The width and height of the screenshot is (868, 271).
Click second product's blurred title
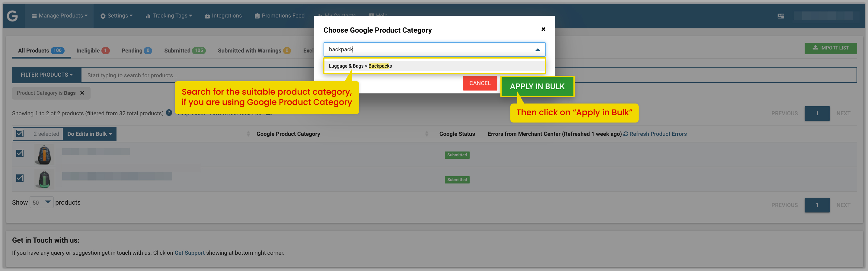click(117, 176)
